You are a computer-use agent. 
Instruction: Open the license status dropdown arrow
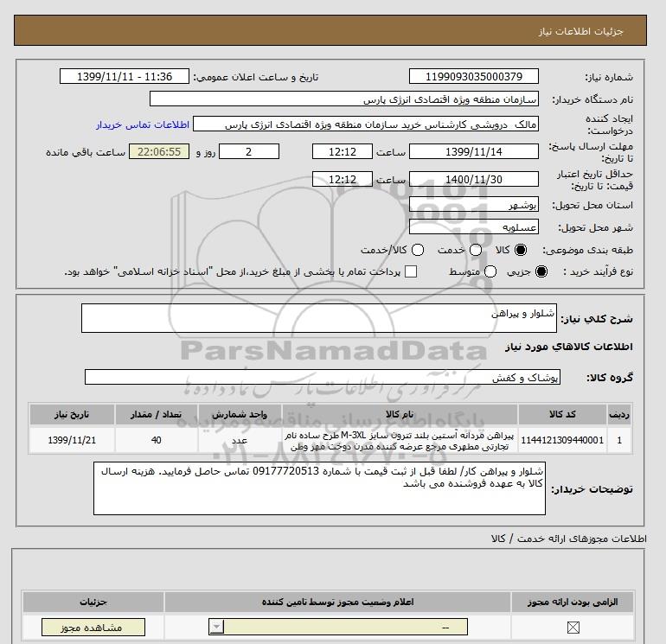(216, 627)
